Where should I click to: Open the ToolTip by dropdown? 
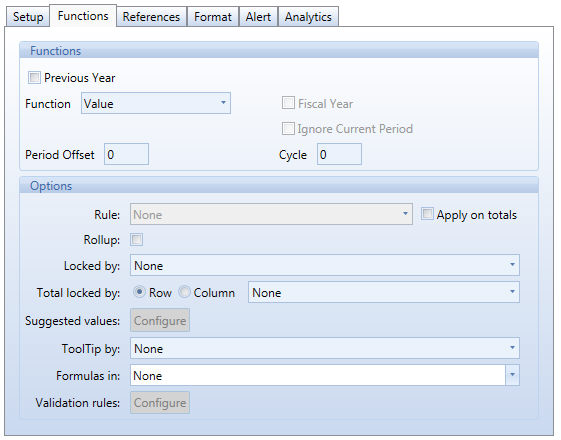pyautogui.click(x=325, y=348)
